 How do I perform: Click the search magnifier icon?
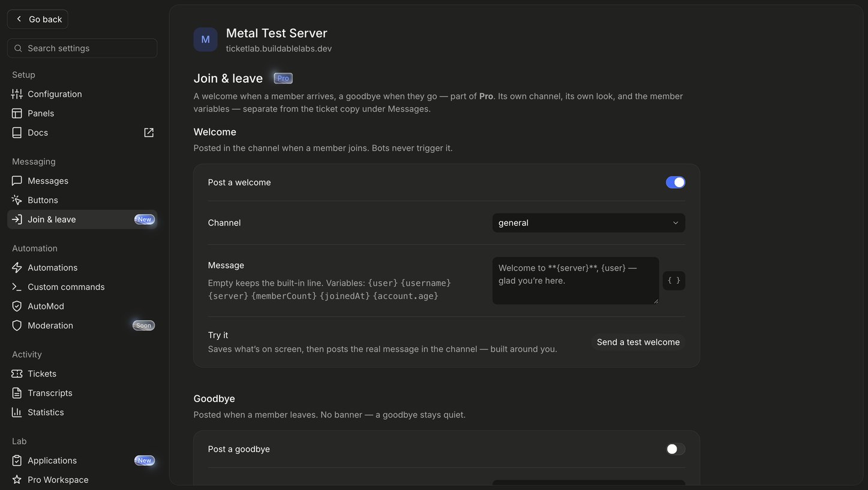click(x=18, y=49)
